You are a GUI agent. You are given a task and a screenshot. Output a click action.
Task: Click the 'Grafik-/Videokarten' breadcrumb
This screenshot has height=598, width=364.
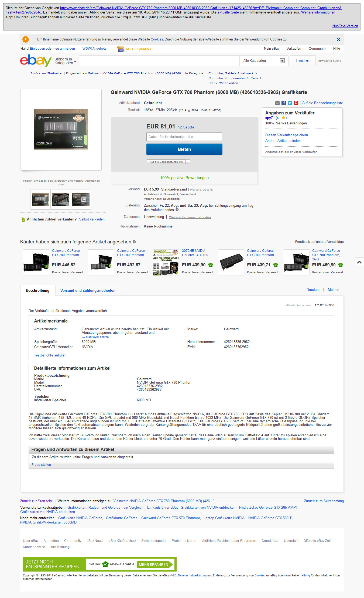[223, 83]
